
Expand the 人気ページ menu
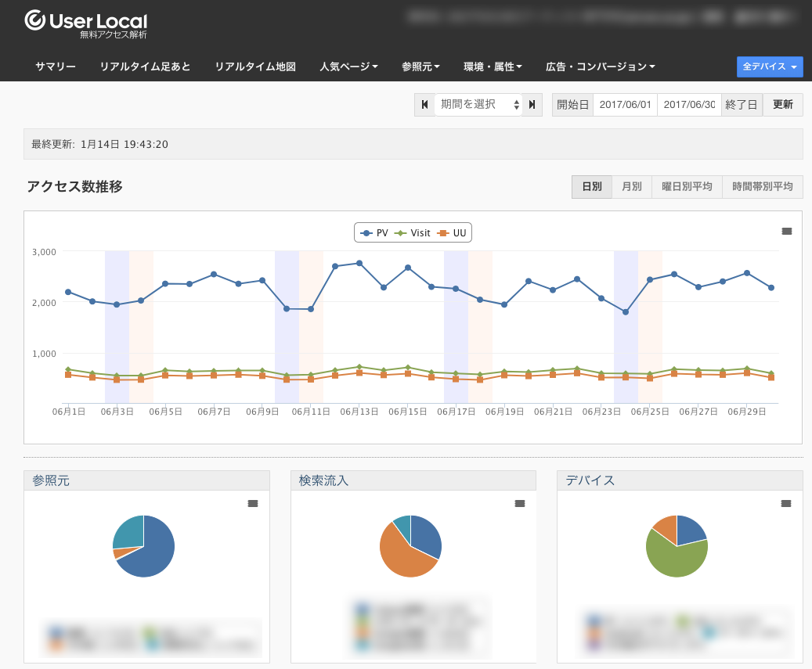(x=348, y=67)
